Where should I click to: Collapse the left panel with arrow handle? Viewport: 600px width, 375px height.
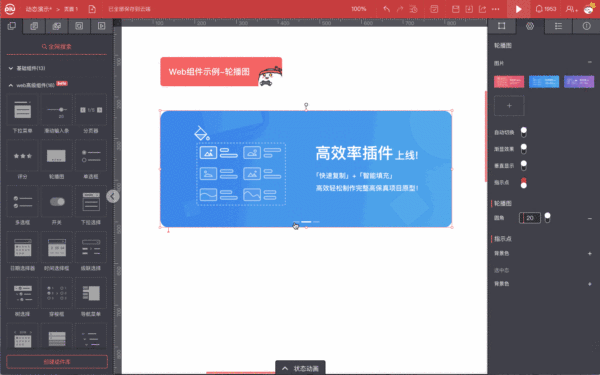[112, 196]
